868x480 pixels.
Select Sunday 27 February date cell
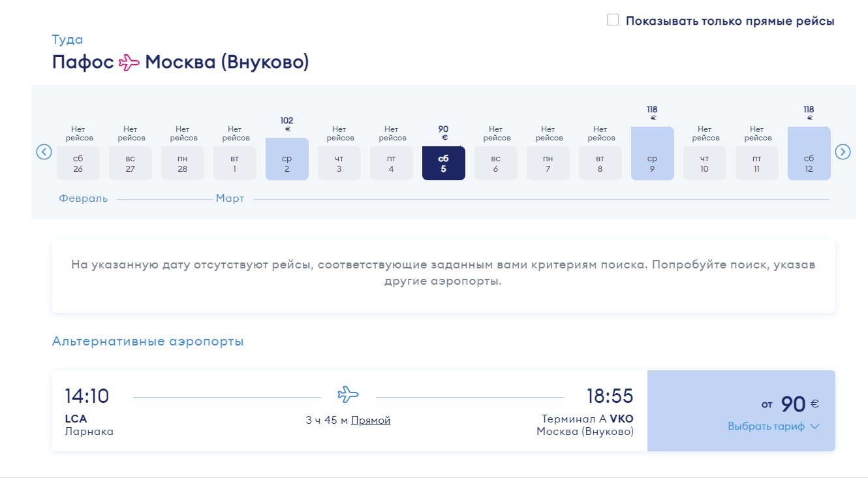tap(131, 163)
